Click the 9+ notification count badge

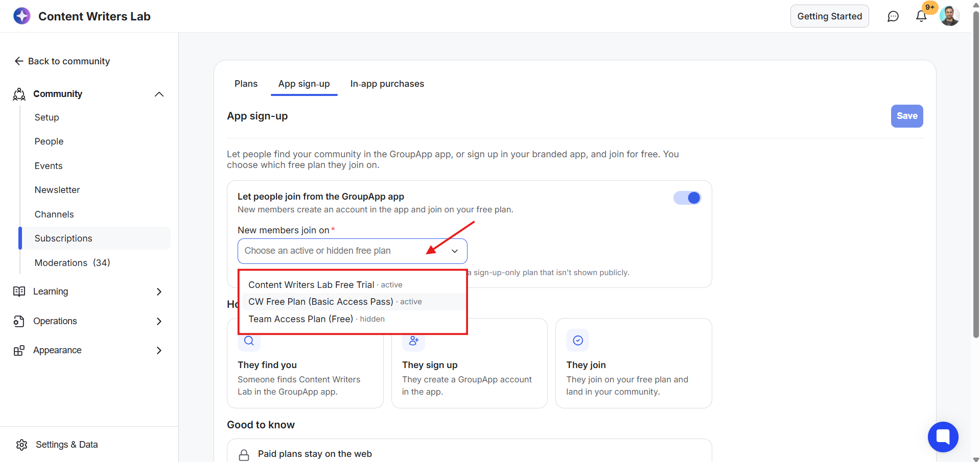930,7
